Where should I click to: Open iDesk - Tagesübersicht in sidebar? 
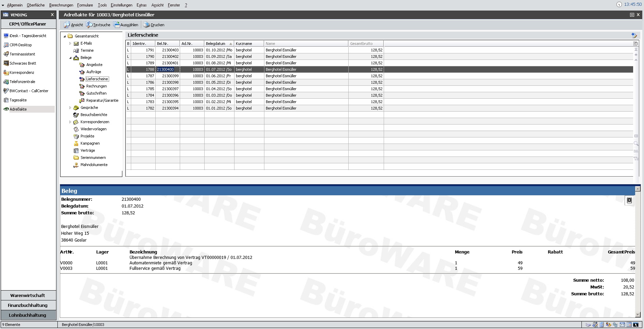(x=25, y=36)
